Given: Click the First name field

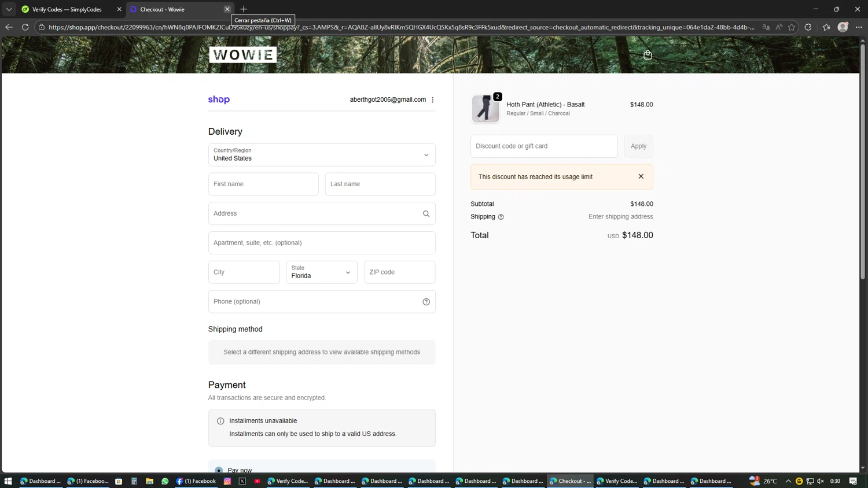Looking at the screenshot, I should [263, 184].
